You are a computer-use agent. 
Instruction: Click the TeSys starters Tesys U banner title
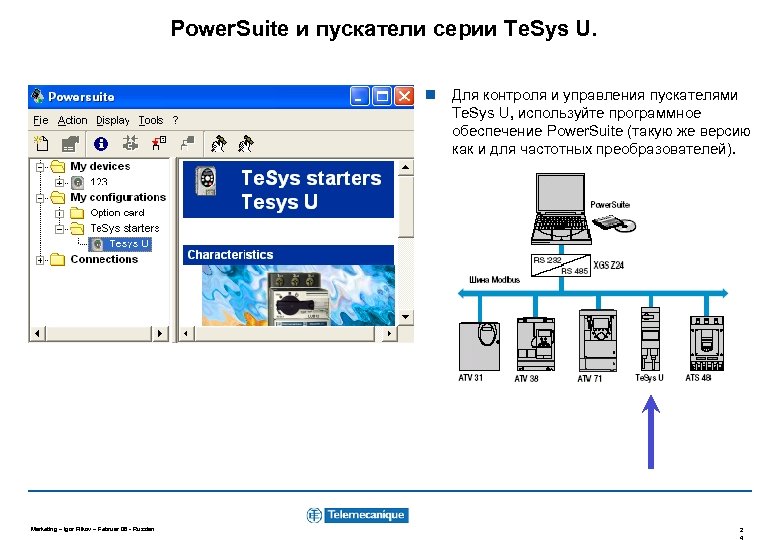pyautogui.click(x=311, y=189)
